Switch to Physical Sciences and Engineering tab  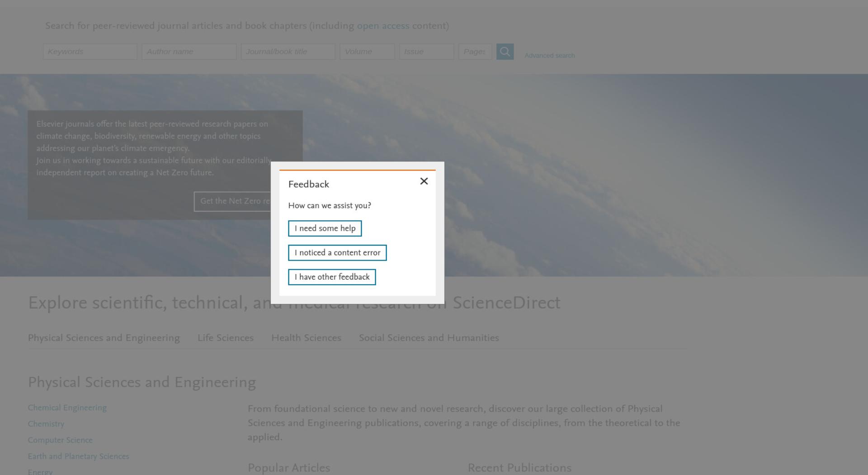(x=104, y=338)
